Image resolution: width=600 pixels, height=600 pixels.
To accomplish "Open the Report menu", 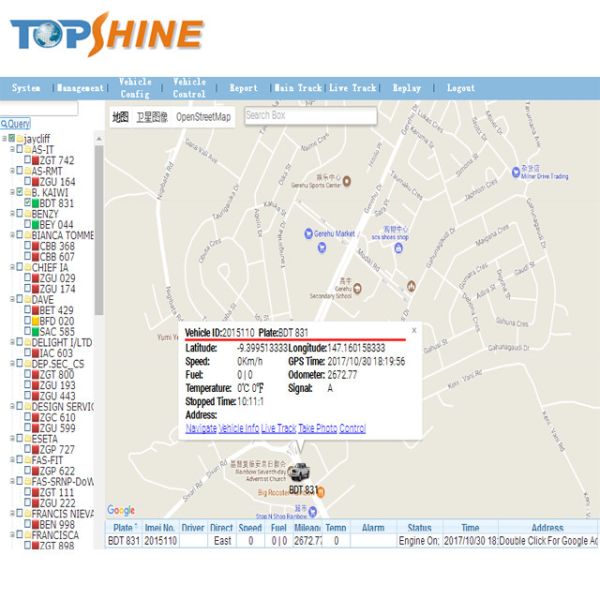I will (x=243, y=88).
